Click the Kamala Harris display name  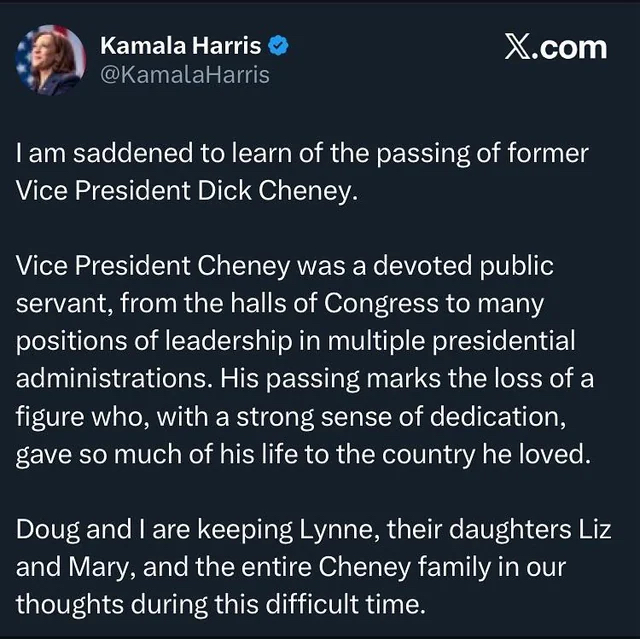point(180,46)
